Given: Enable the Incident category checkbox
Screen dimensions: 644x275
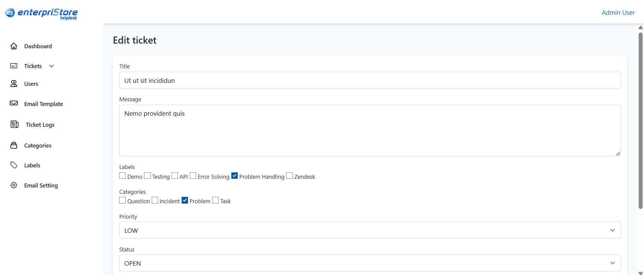Looking at the screenshot, I should pos(155,201).
